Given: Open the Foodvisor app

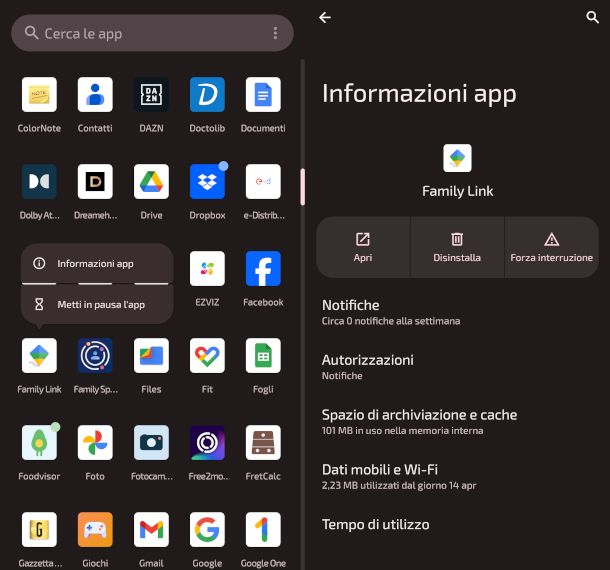Looking at the screenshot, I should click(x=39, y=442).
